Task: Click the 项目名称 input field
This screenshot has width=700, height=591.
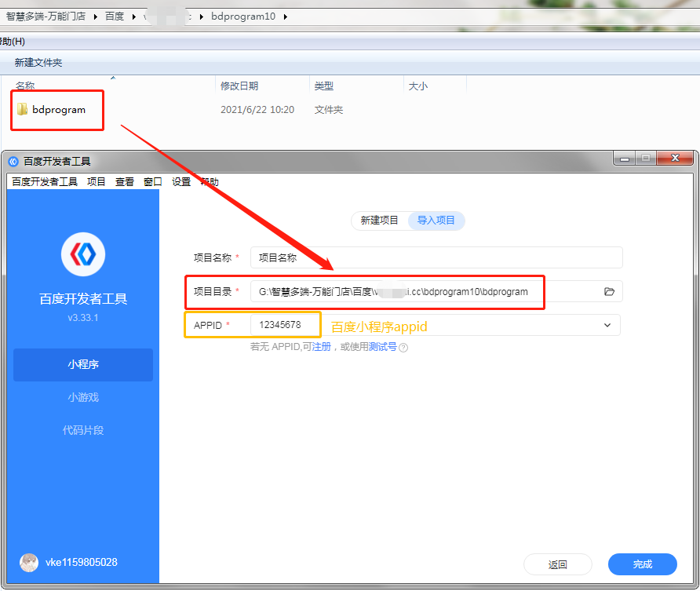Action: click(x=436, y=257)
